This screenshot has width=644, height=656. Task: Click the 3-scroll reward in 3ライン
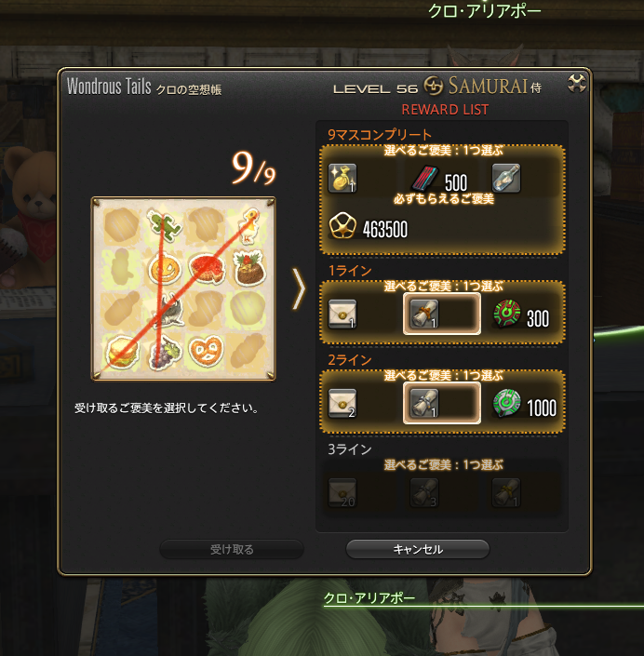(x=423, y=493)
